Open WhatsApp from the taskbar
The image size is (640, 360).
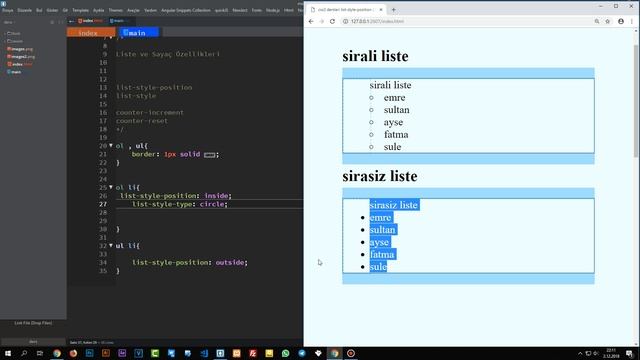pyautogui.click(x=285, y=353)
